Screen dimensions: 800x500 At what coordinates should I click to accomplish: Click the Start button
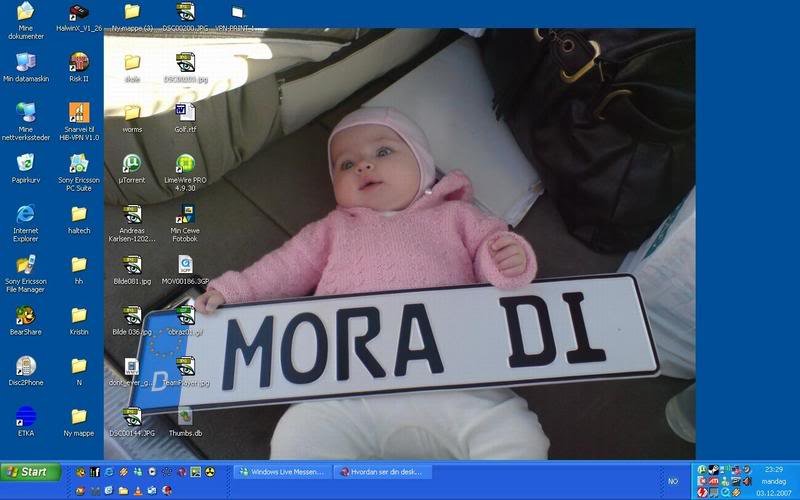[28, 472]
